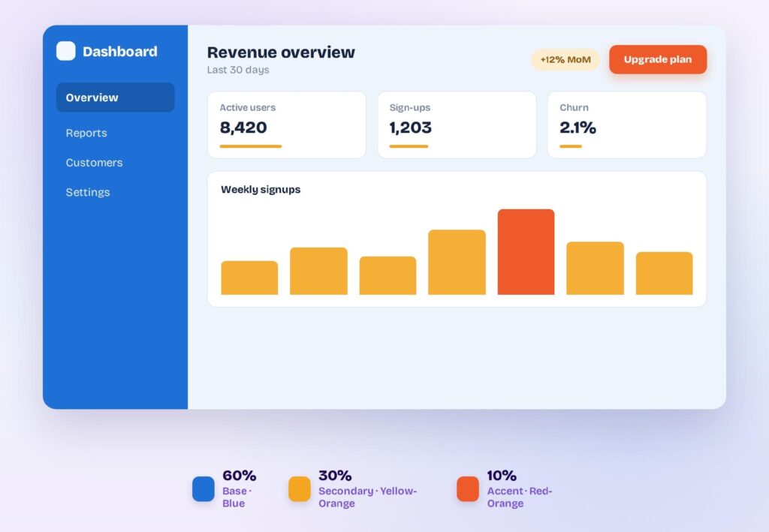
Task: Open Reports in the sidebar
Action: point(86,133)
